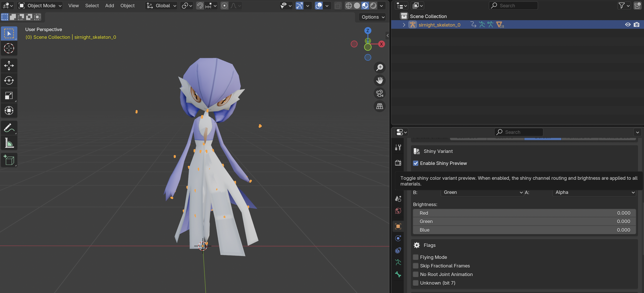644x293 pixels.
Task: Toggle the camera view icon
Action: click(x=379, y=93)
